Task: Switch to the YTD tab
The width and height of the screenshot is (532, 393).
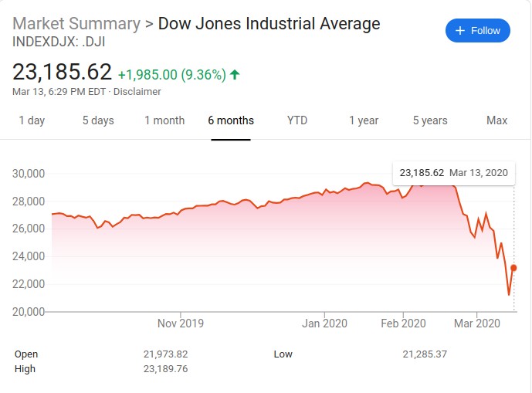Action: click(x=297, y=120)
